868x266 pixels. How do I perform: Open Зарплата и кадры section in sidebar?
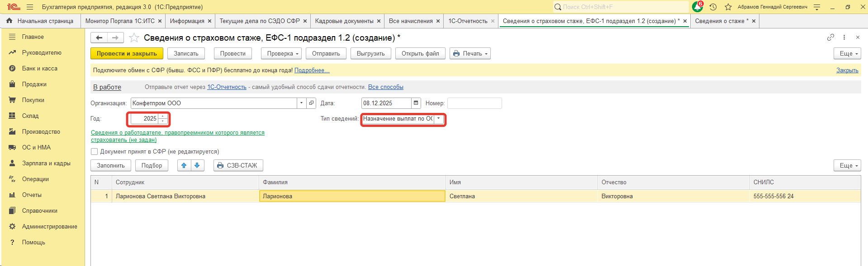(x=46, y=163)
